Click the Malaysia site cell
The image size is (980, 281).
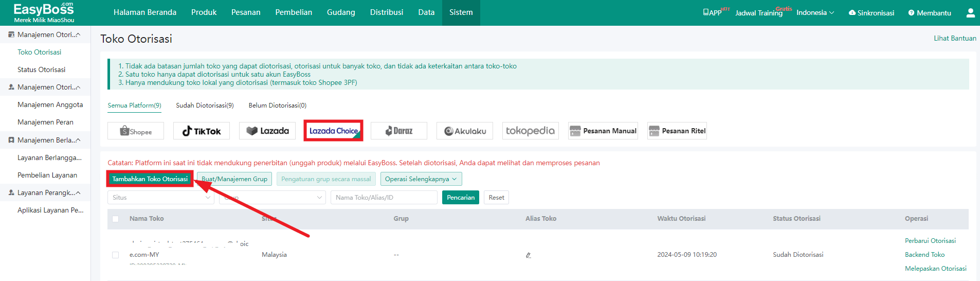pyautogui.click(x=274, y=255)
